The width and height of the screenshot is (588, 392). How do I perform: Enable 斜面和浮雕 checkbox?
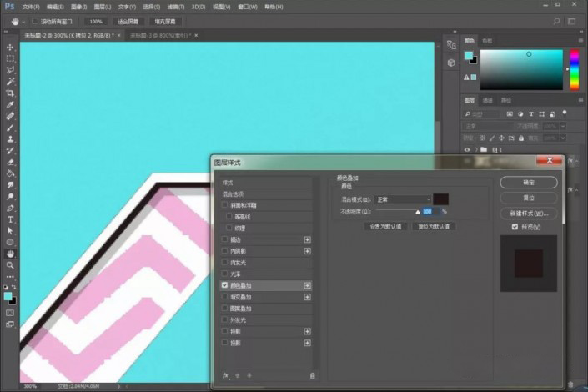224,205
